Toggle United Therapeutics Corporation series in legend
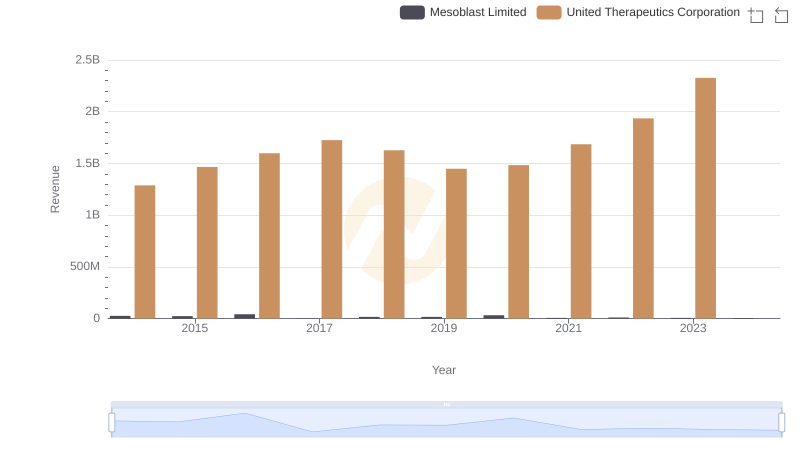The width and height of the screenshot is (800, 461). (638, 12)
